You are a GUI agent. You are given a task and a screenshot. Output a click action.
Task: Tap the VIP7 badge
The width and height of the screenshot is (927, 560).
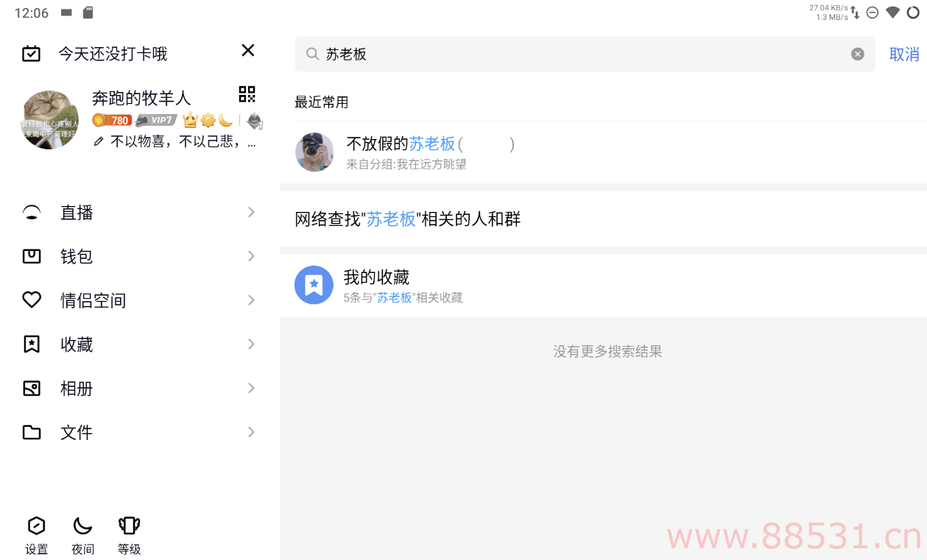(156, 120)
